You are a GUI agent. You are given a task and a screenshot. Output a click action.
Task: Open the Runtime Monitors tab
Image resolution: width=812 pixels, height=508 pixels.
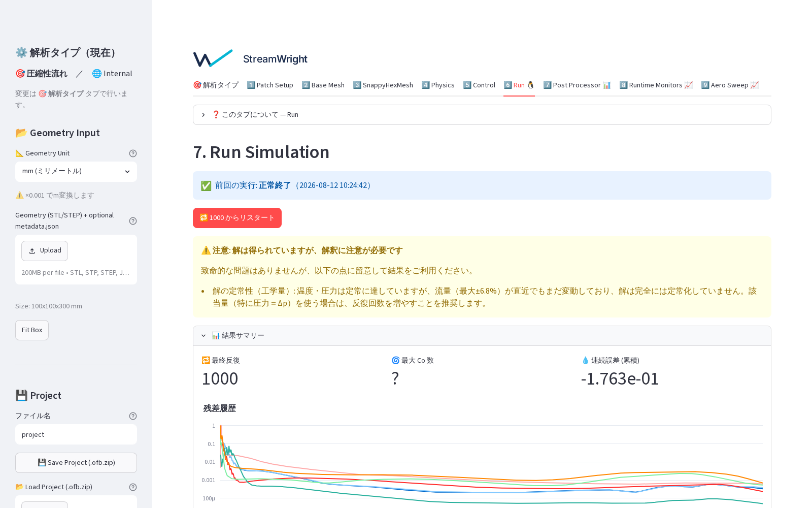(656, 85)
